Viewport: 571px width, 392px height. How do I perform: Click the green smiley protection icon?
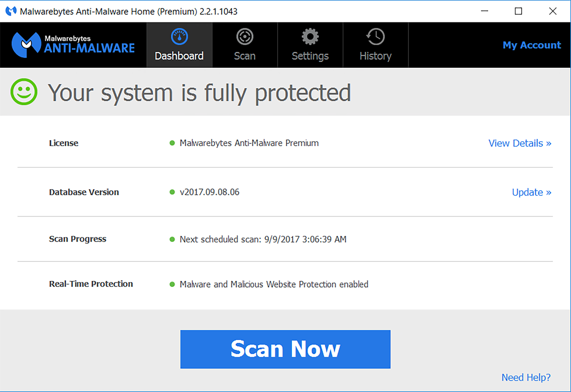click(24, 92)
